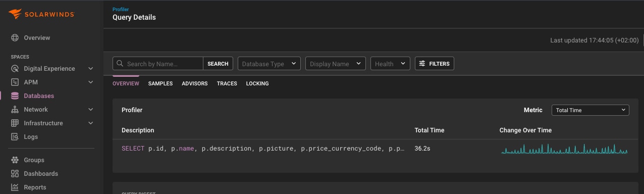This screenshot has width=644, height=194.
Task: Open Databases in the sidebar
Action: click(x=39, y=96)
